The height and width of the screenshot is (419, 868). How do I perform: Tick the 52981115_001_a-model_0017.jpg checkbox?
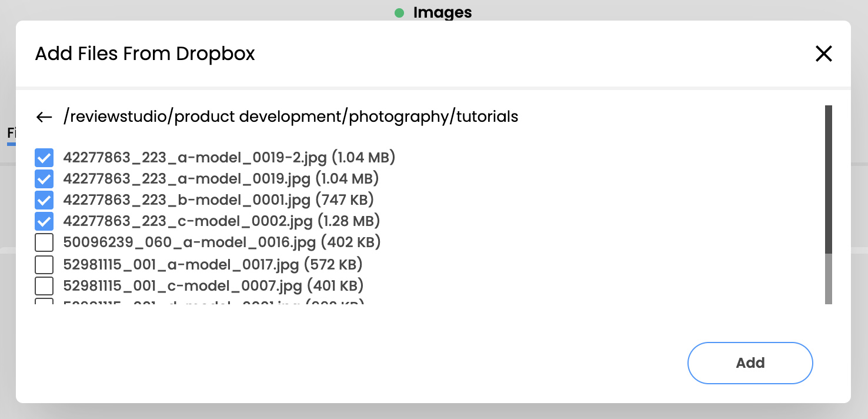click(x=44, y=264)
